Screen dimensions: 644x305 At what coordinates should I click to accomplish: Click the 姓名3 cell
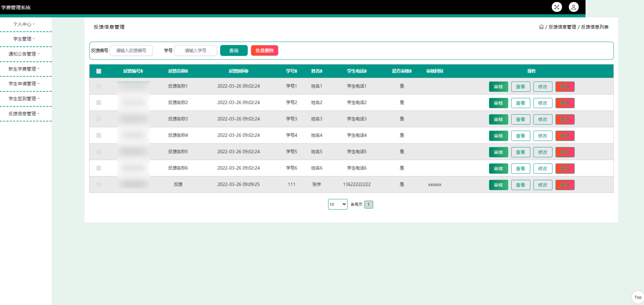316,119
